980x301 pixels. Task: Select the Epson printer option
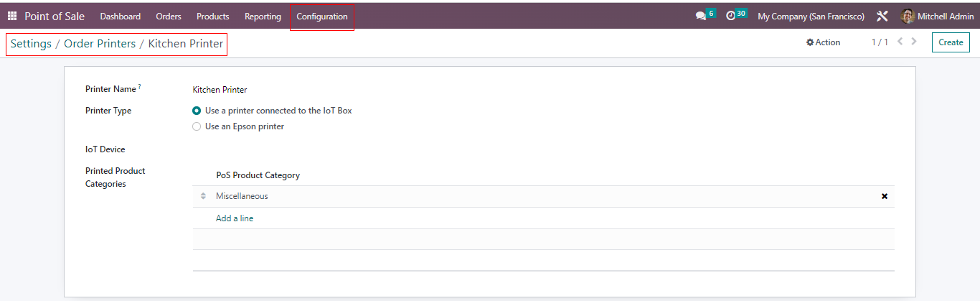coord(197,126)
